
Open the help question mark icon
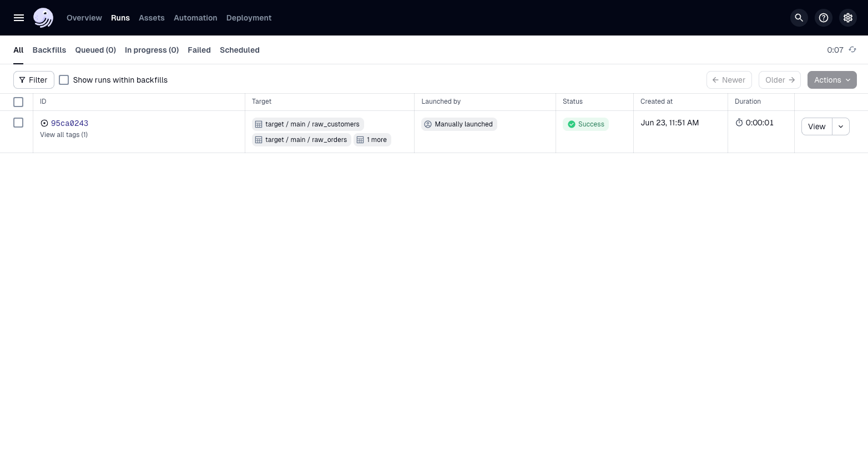pyautogui.click(x=823, y=18)
